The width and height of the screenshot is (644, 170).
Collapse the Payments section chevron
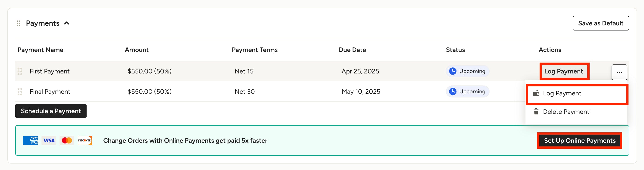67,23
